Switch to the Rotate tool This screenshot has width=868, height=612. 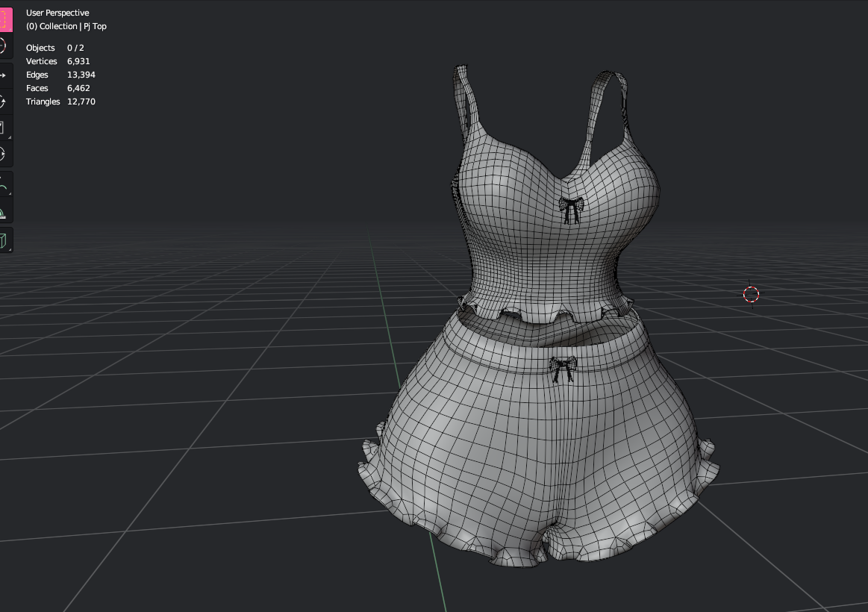(4, 102)
